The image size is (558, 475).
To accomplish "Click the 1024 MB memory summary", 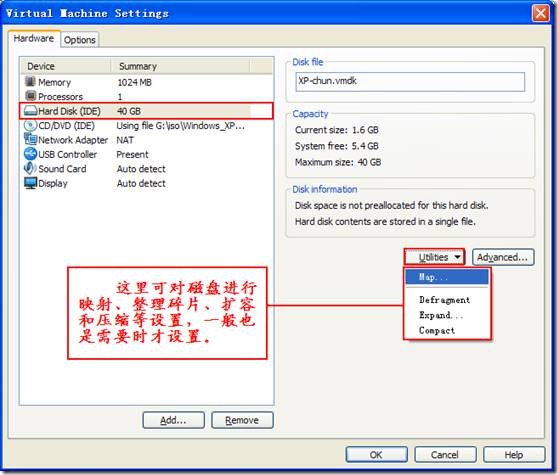I will click(135, 82).
